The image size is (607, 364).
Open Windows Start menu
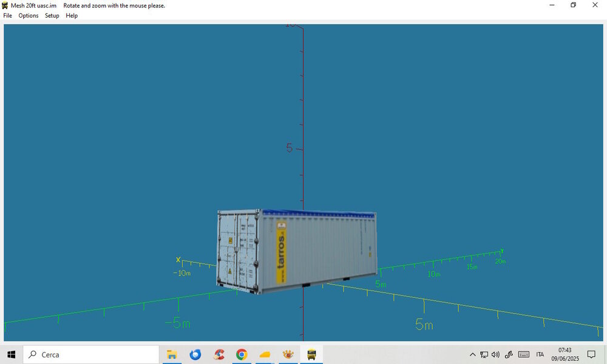11,354
